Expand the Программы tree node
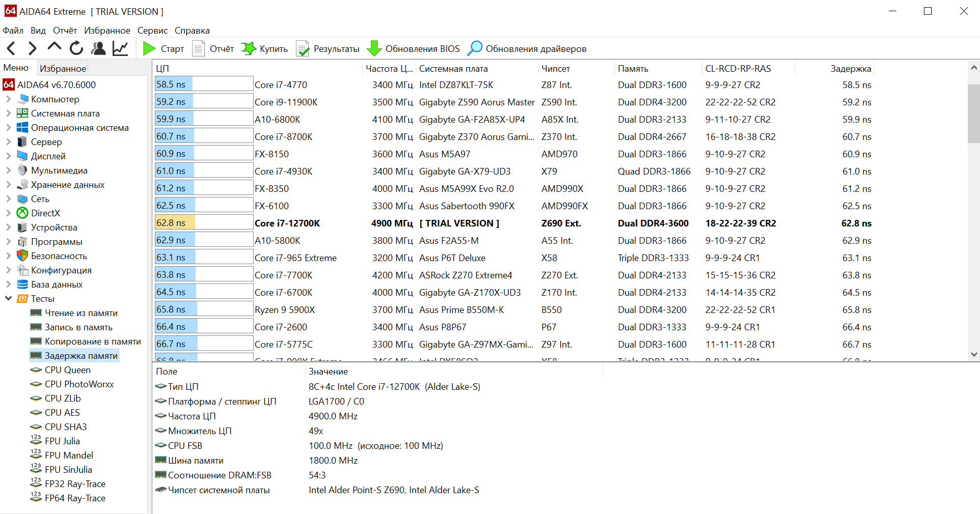The width and height of the screenshot is (980, 514). (x=8, y=241)
